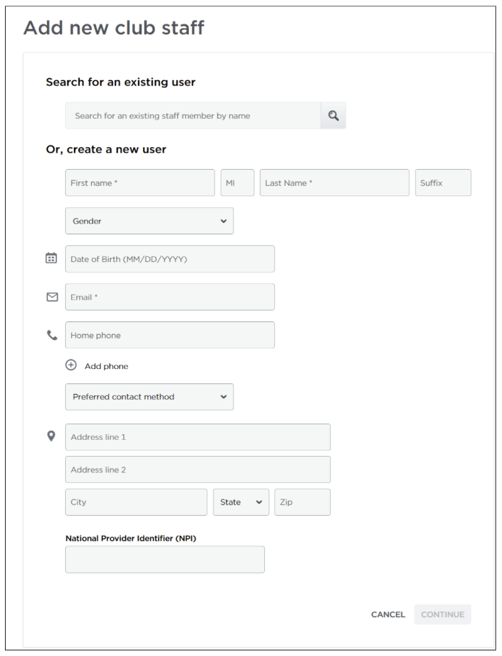
Task: Select the Home phone input field
Action: click(x=170, y=335)
